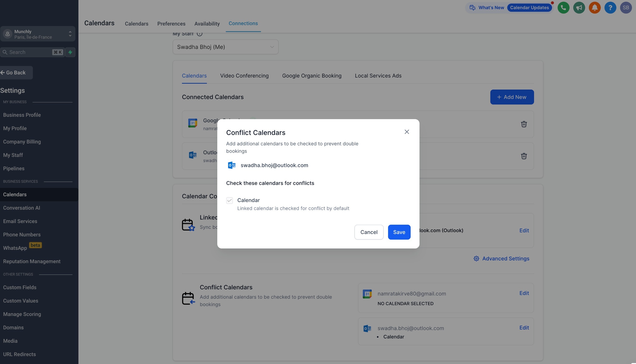Click the Advanced Settings gear link
The height and width of the screenshot is (364, 636).
(x=501, y=259)
